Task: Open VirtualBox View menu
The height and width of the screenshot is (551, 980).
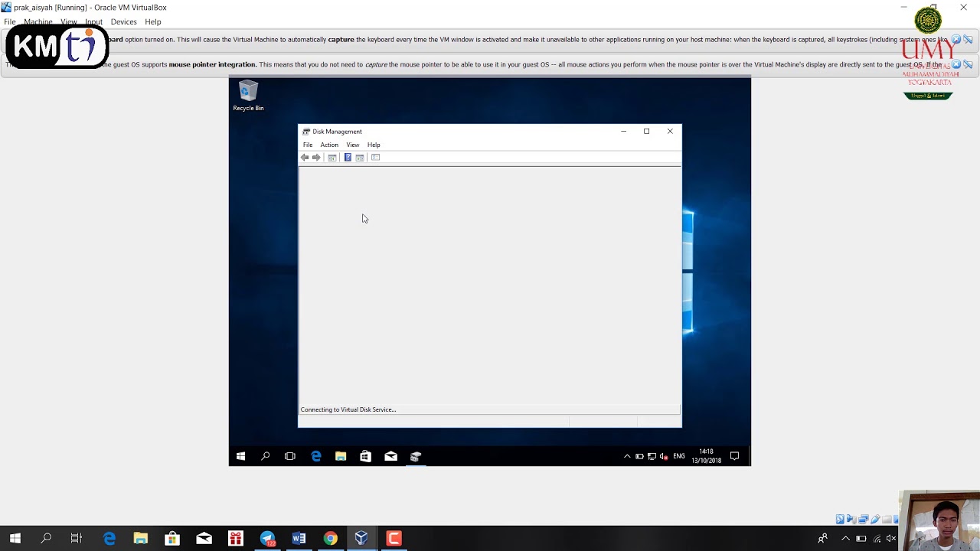Action: click(x=69, y=21)
